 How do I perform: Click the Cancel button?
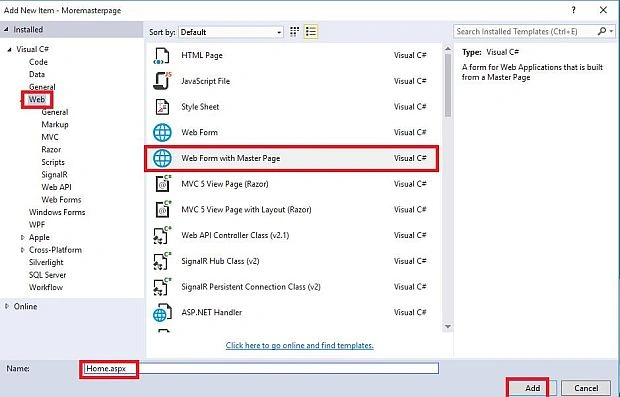click(586, 388)
